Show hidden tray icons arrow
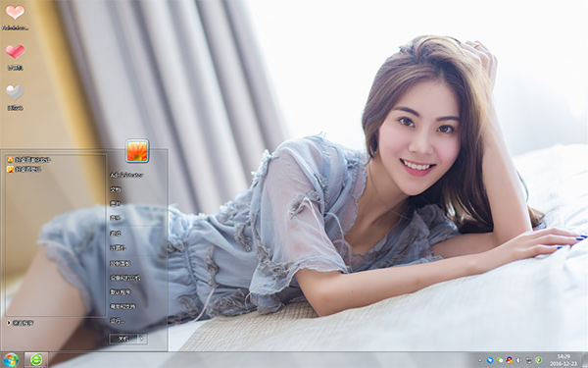The image size is (588, 368). click(480, 360)
